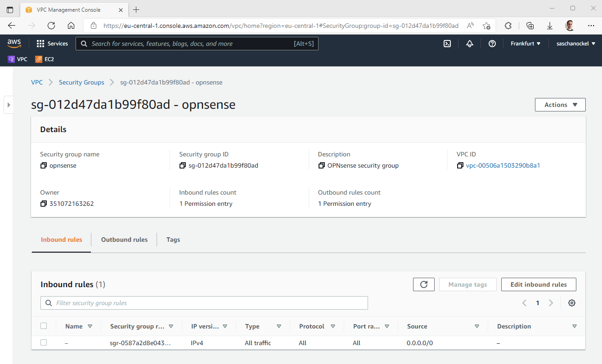602x364 pixels.
Task: Copy the OPNsense security group description
Action: click(321, 165)
